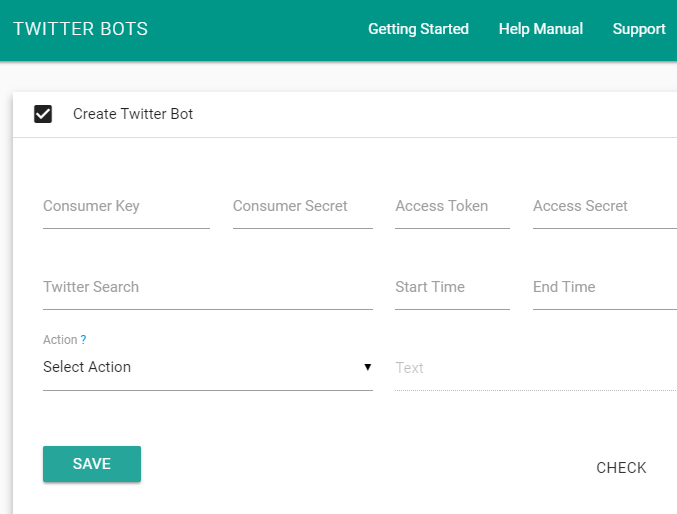Click the question mark help icon beside Action
Image resolution: width=677 pixels, height=514 pixels.
(83, 340)
